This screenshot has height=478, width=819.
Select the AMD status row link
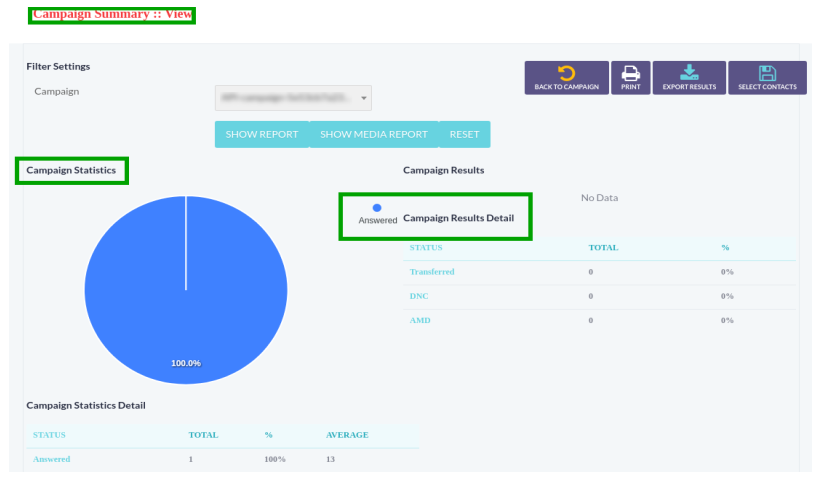(420, 320)
